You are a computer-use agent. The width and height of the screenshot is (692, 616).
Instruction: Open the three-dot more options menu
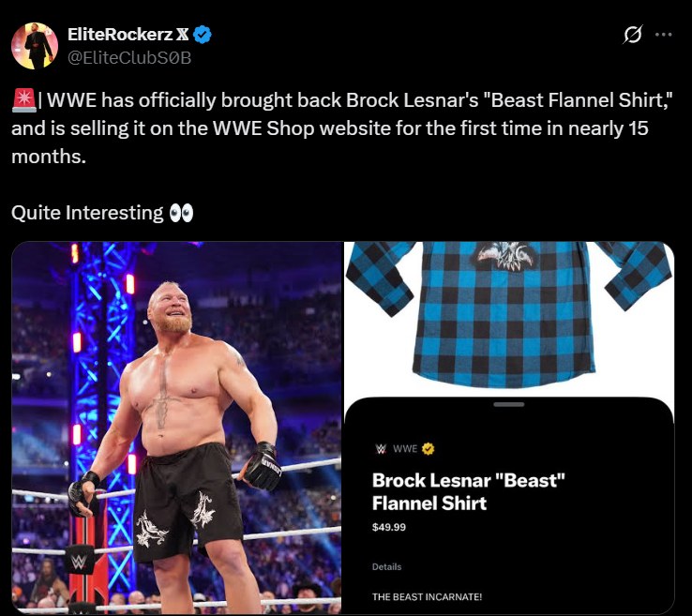click(x=663, y=35)
